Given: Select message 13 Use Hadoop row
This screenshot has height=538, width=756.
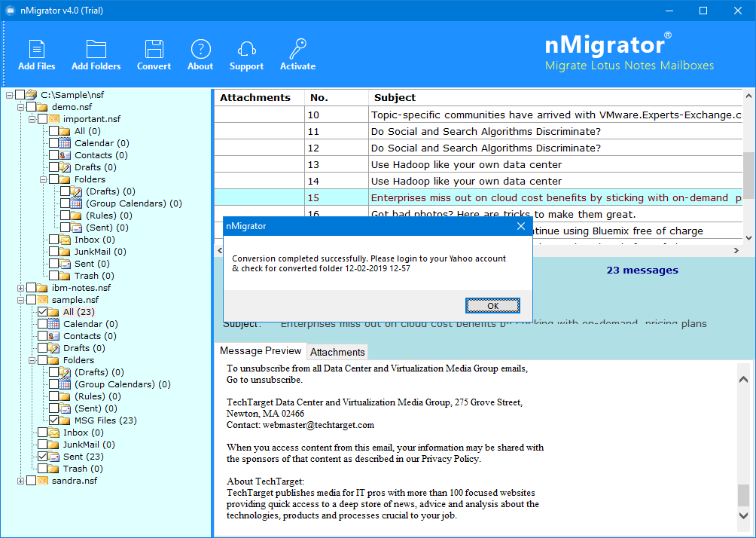Looking at the screenshot, I should (x=478, y=164).
